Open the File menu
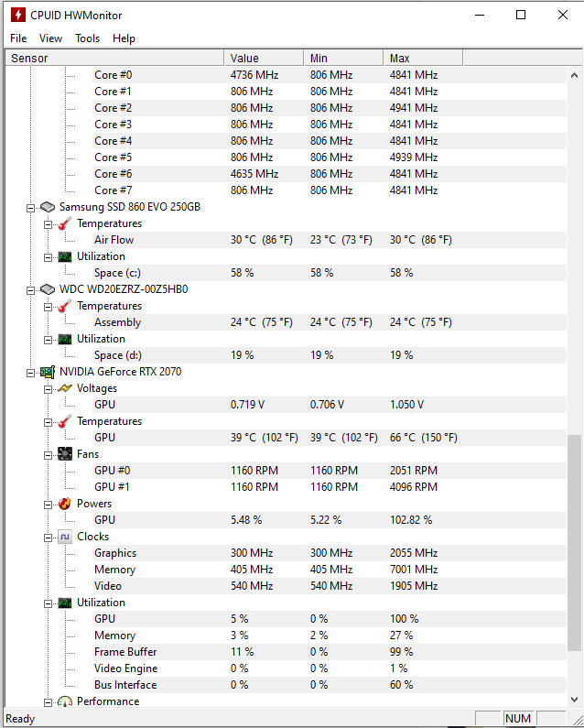 pyautogui.click(x=18, y=38)
